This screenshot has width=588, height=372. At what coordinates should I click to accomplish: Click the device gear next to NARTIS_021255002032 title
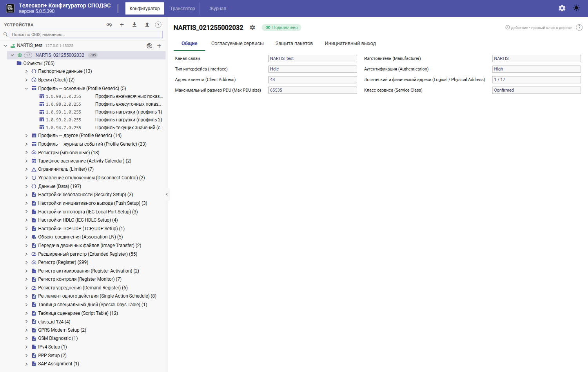pos(252,27)
